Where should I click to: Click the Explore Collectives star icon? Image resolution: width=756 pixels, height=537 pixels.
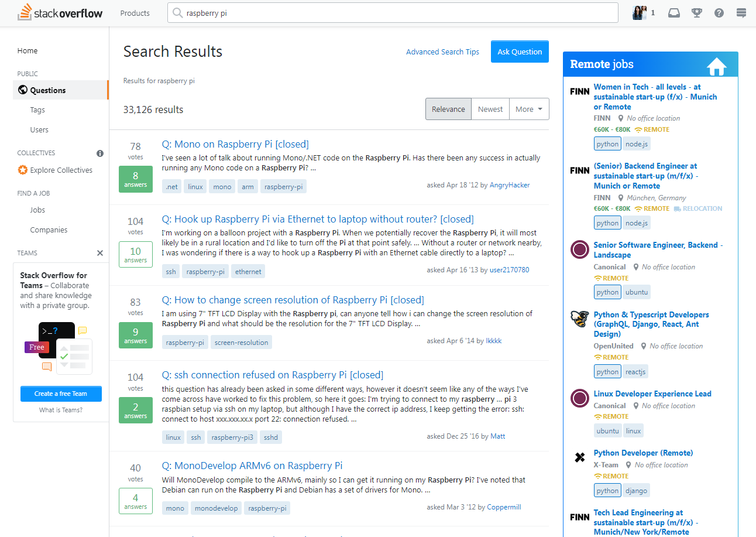pos(23,170)
